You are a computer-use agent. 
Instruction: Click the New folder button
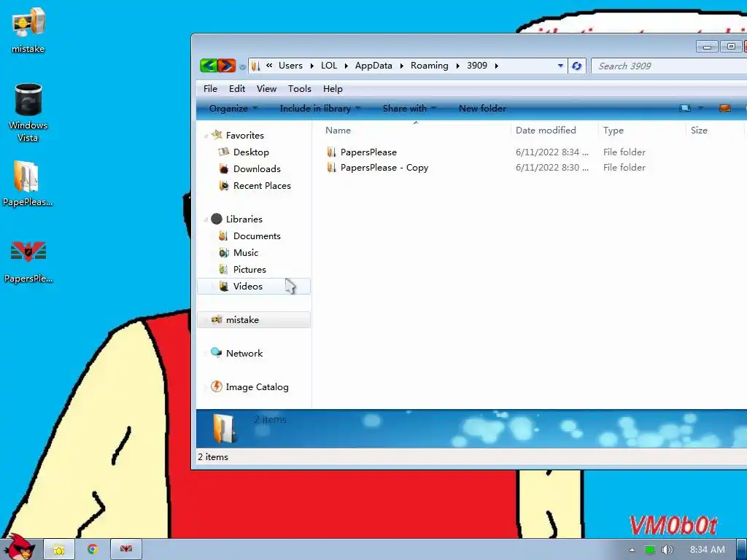click(x=482, y=109)
